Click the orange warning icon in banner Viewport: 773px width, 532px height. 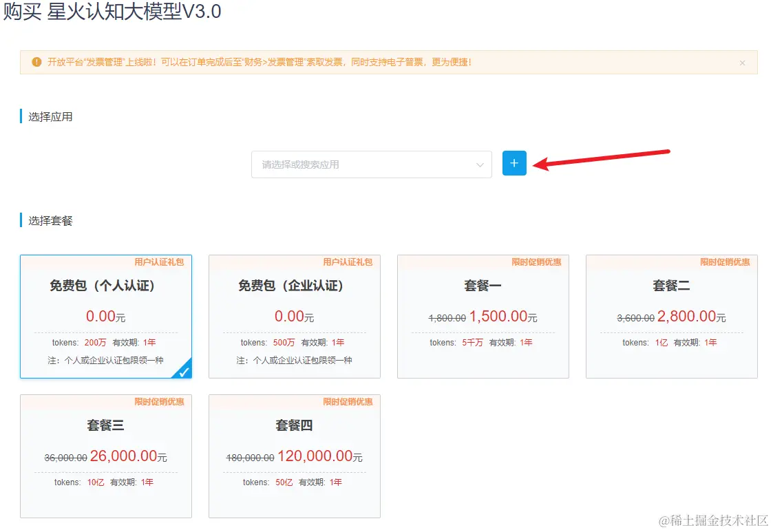point(36,62)
